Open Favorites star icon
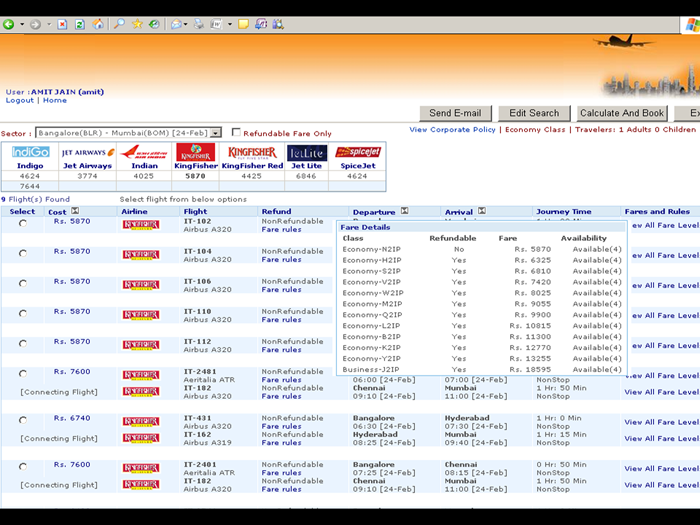Viewport: 700px width, 525px height. (137, 24)
